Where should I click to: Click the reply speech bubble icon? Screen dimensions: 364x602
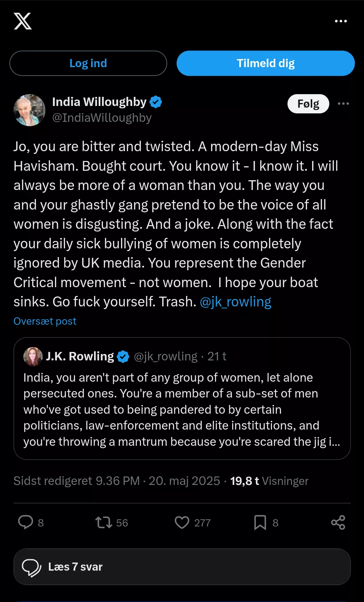(x=26, y=522)
